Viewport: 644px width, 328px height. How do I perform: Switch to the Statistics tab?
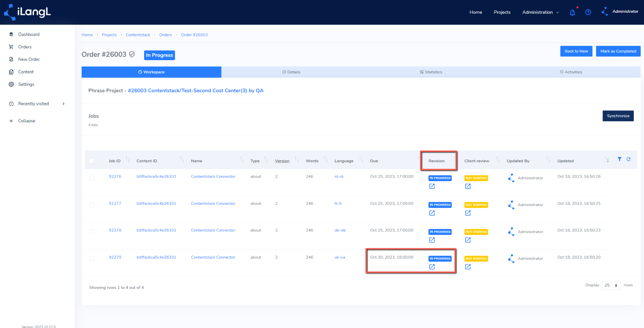(431, 72)
